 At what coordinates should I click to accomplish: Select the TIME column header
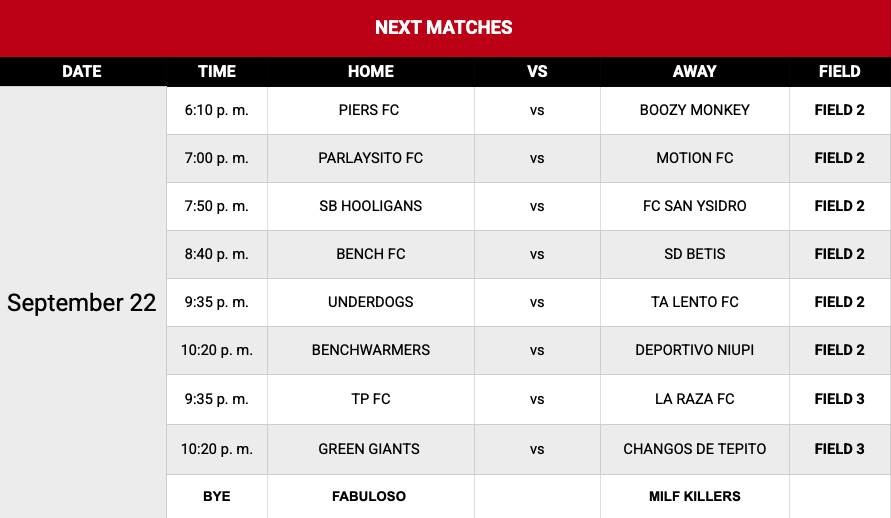coord(216,72)
